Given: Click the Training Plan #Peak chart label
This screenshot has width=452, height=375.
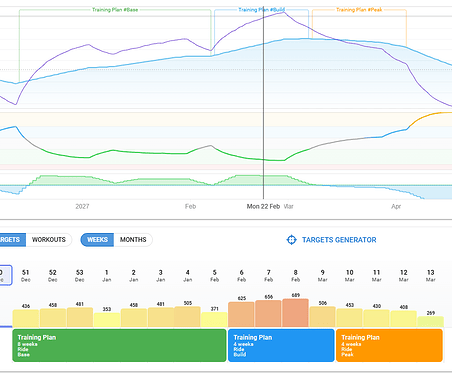Looking at the screenshot, I should point(359,10).
